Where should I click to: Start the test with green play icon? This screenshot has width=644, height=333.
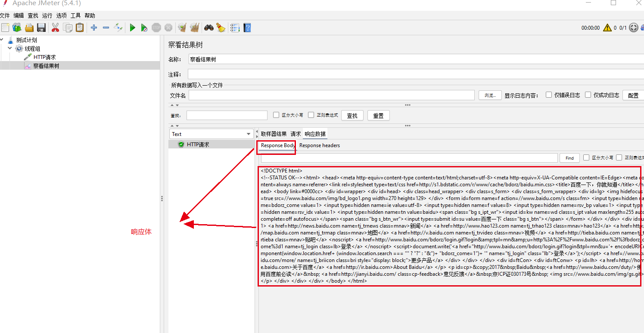[132, 28]
